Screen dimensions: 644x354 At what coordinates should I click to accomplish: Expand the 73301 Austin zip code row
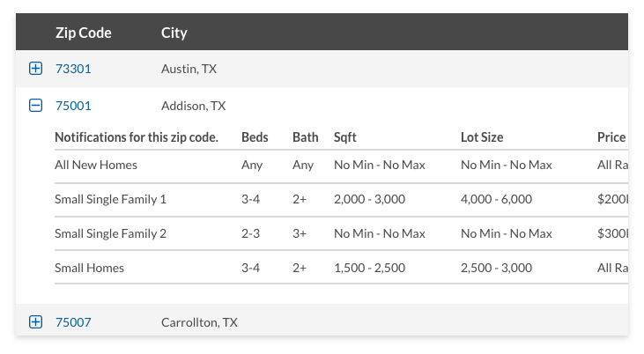(x=35, y=69)
